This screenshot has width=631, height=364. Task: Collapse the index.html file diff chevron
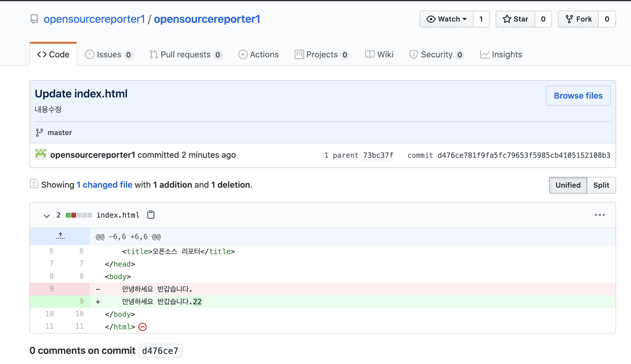tap(47, 215)
